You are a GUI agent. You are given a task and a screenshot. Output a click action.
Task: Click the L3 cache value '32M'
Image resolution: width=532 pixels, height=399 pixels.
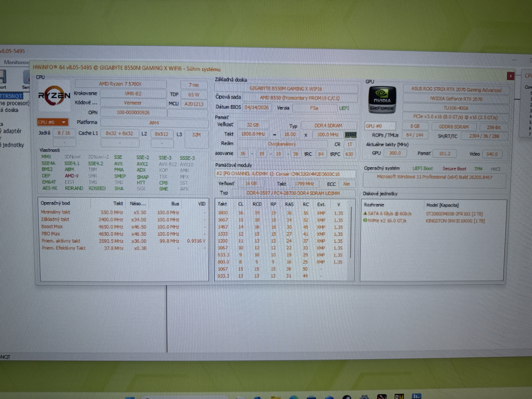[x=196, y=135]
